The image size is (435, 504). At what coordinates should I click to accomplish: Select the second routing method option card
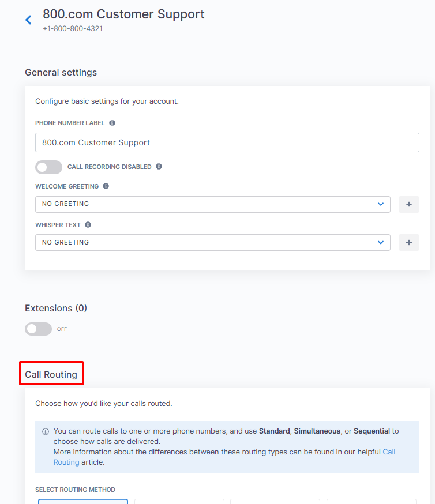click(x=179, y=502)
